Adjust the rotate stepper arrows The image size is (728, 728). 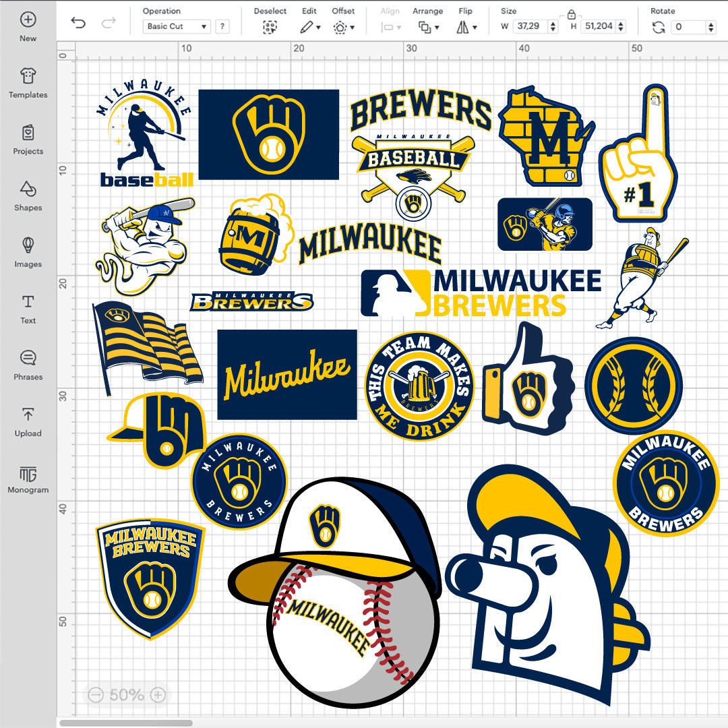click(711, 27)
